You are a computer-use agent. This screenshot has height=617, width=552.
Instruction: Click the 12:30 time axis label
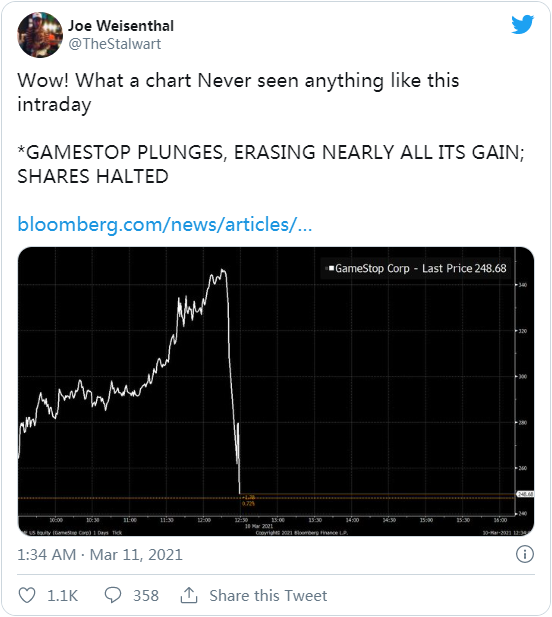click(x=241, y=520)
